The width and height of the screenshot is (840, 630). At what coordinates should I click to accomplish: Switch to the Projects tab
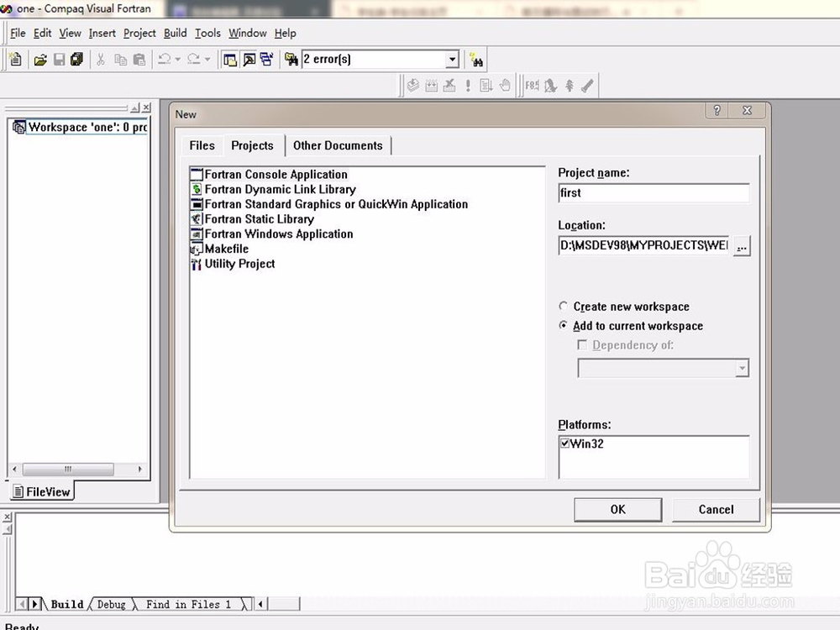pos(252,145)
